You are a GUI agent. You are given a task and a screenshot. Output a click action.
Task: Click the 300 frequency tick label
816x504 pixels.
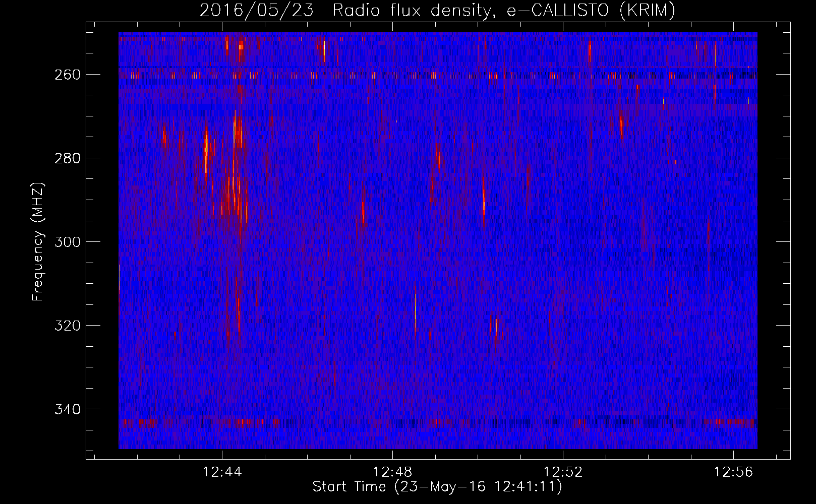(68, 242)
